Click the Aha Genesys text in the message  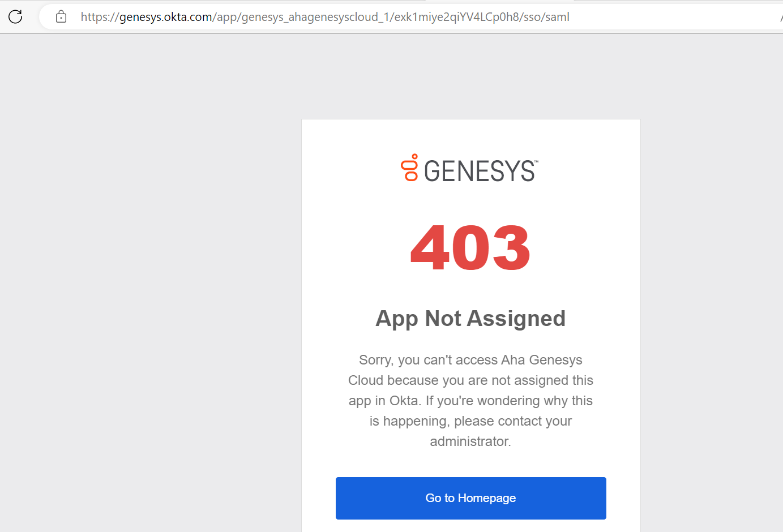coord(541,360)
